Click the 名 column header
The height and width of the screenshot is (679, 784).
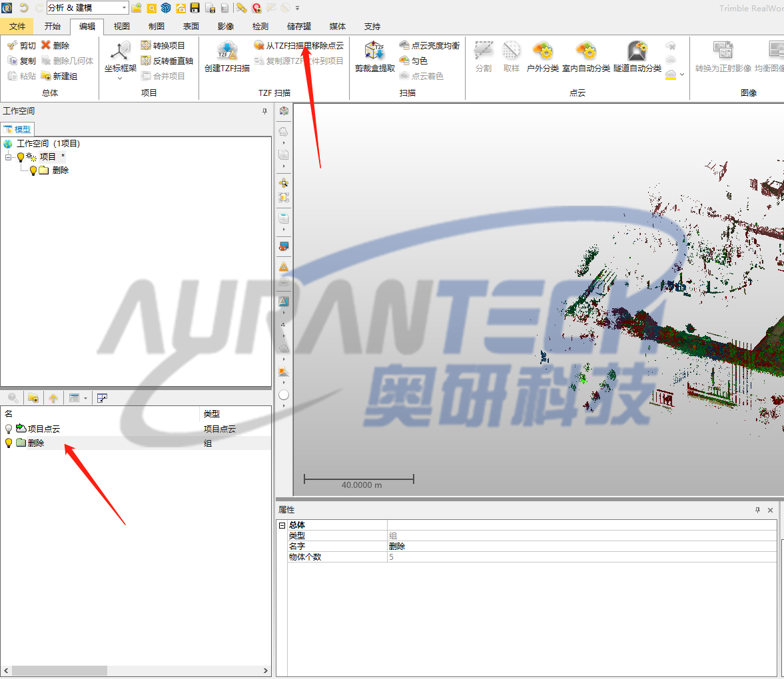(x=100, y=413)
